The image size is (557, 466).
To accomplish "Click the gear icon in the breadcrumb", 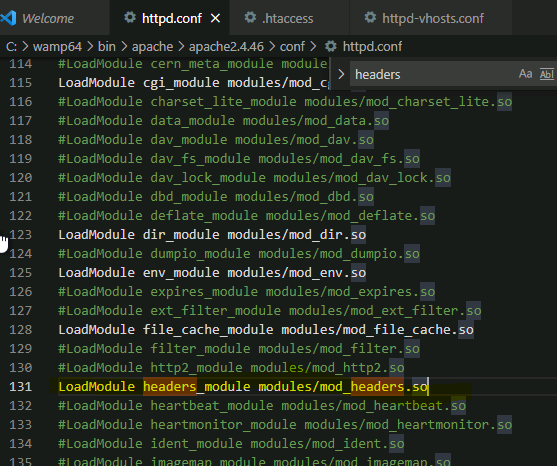I will click(x=331, y=46).
